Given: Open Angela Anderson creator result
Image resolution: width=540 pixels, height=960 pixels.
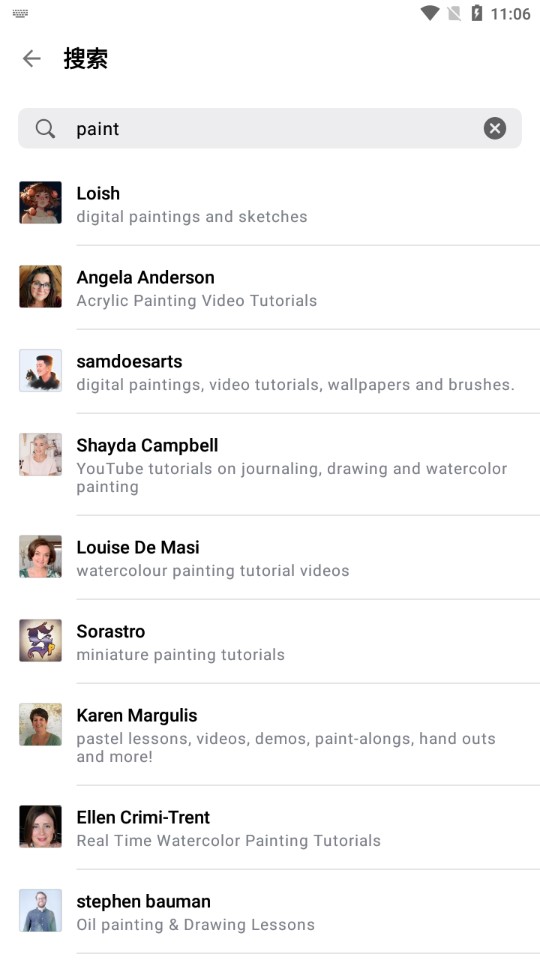Looking at the screenshot, I should tap(270, 288).
